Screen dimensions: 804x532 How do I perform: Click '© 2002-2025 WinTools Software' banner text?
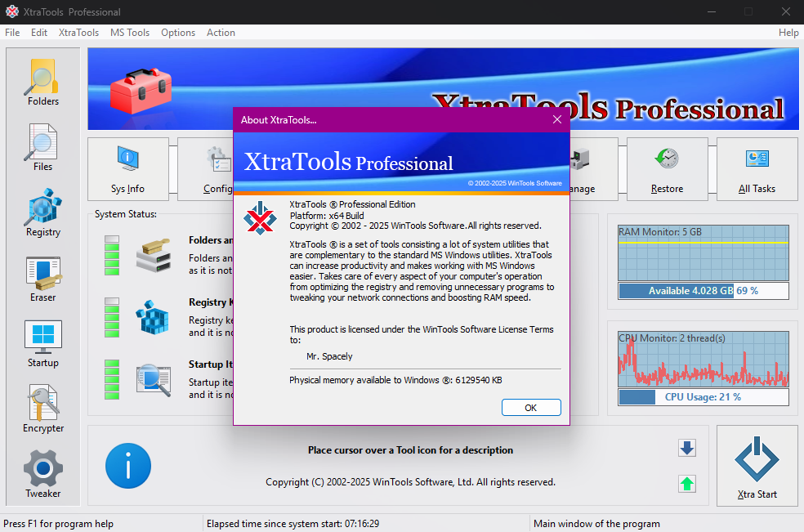(515, 183)
